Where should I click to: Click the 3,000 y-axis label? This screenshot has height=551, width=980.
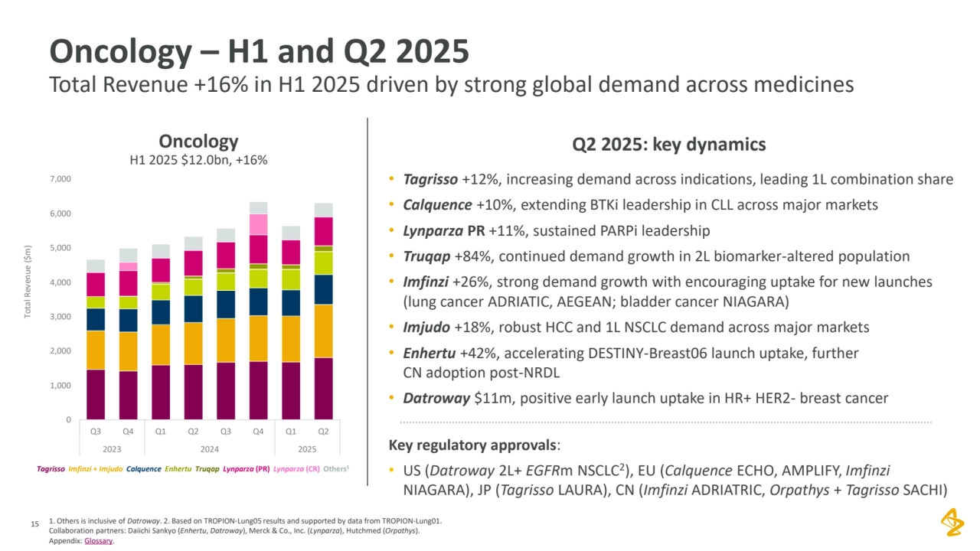pos(61,317)
